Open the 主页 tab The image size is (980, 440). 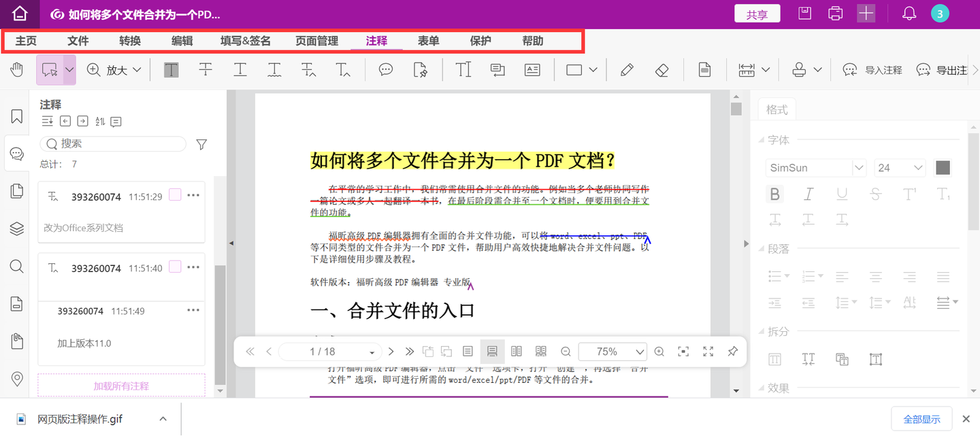click(x=26, y=41)
